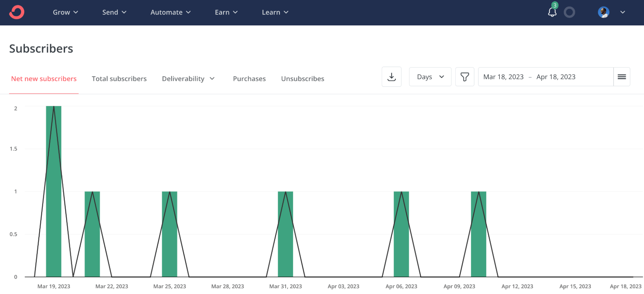
Task: Click the notification bell icon
Action: pos(552,13)
